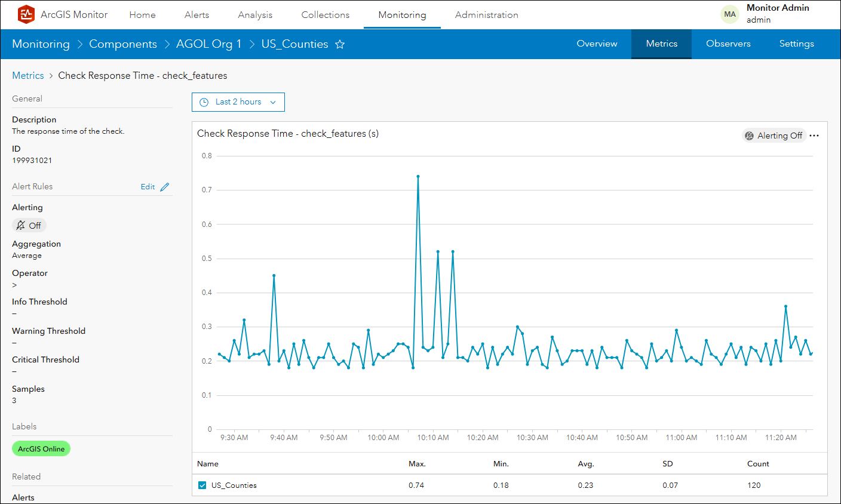
Task: Open the chart's three-dot options menu
Action: tap(814, 136)
